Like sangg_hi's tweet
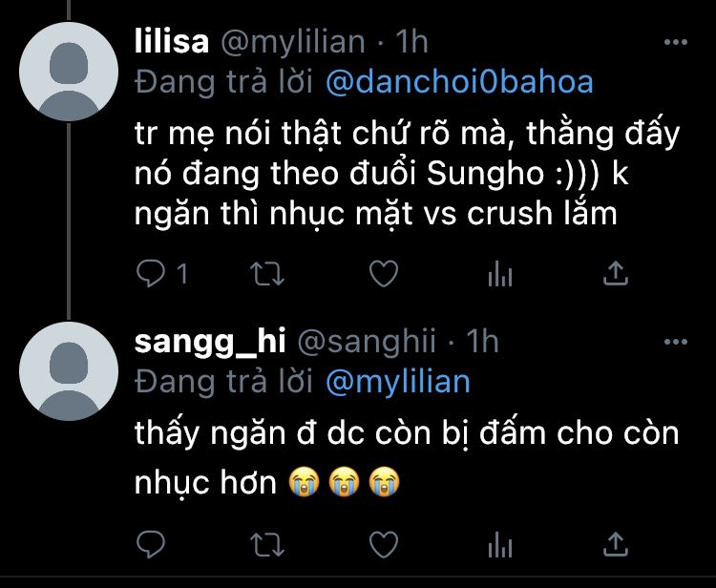 (384, 545)
